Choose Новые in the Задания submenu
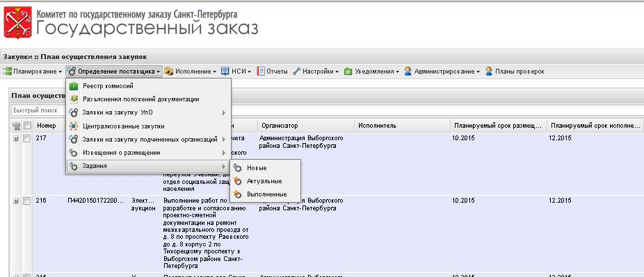The width and height of the screenshot is (644, 277). (x=266, y=168)
